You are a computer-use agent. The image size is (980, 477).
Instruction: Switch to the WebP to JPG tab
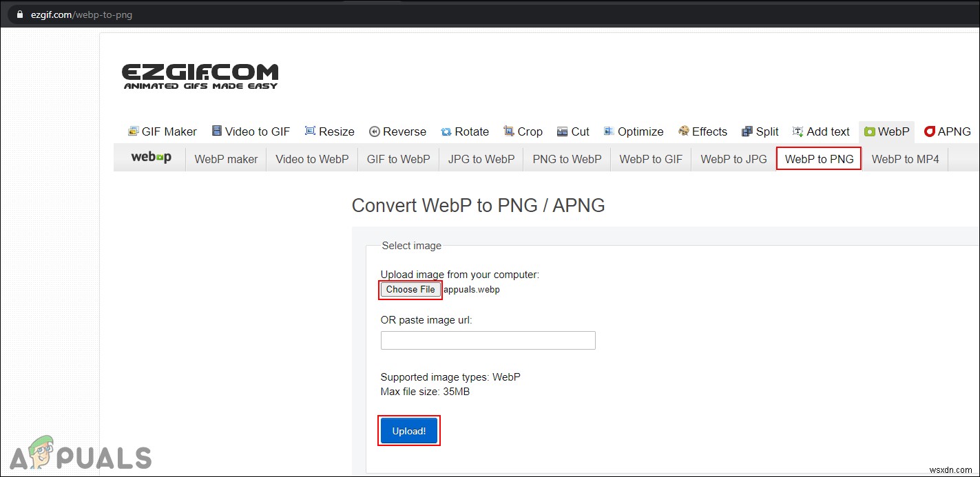point(733,158)
